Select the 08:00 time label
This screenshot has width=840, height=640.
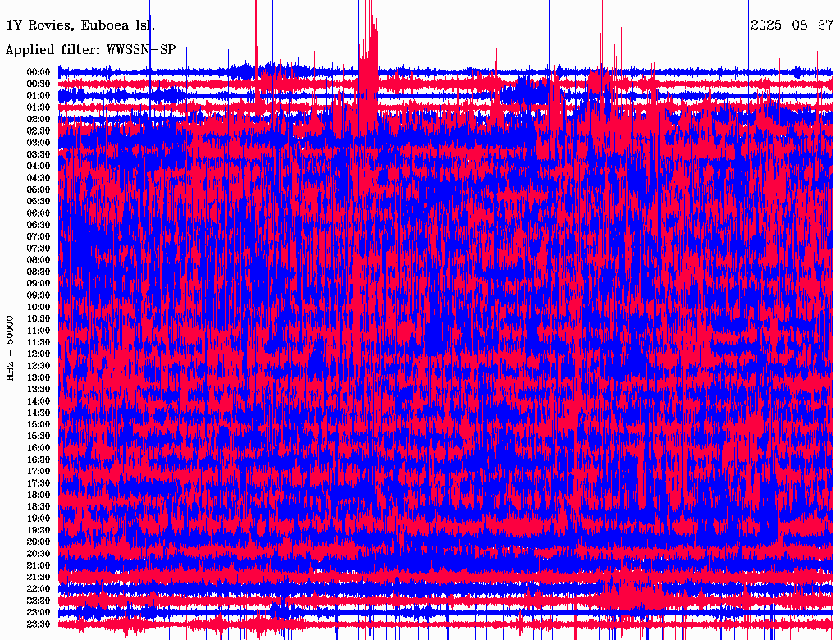pyautogui.click(x=39, y=260)
